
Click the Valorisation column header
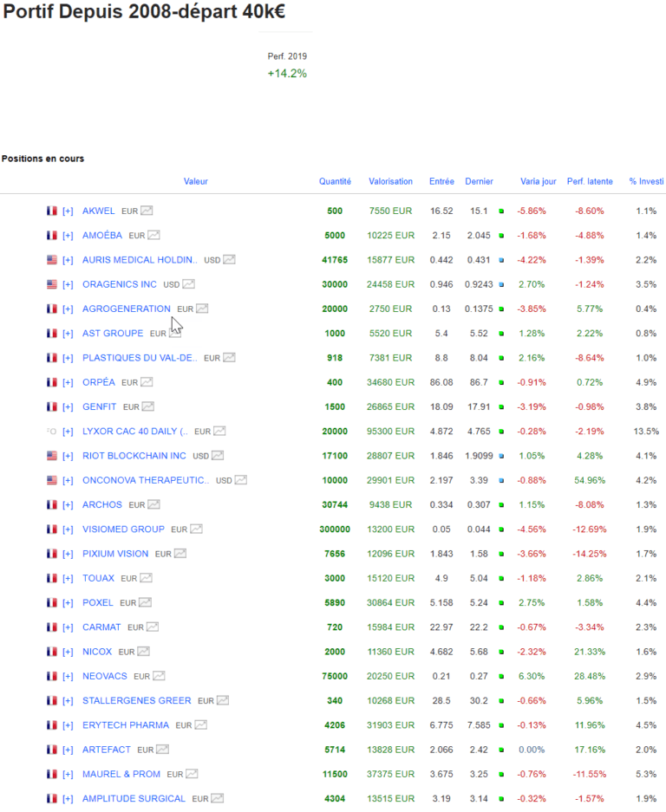tap(390, 181)
